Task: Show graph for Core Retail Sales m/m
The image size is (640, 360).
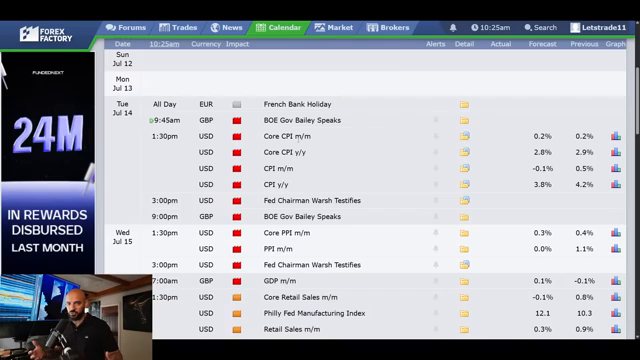Action: [x=616, y=297]
